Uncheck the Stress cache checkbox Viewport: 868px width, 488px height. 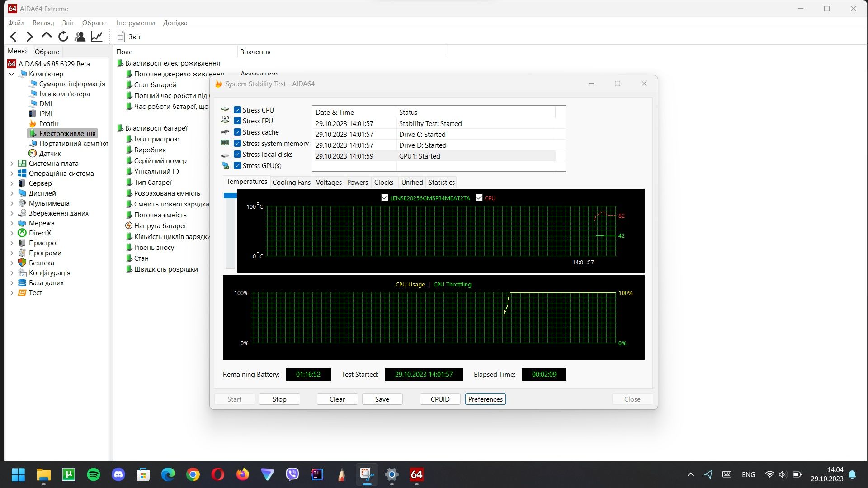coord(237,132)
